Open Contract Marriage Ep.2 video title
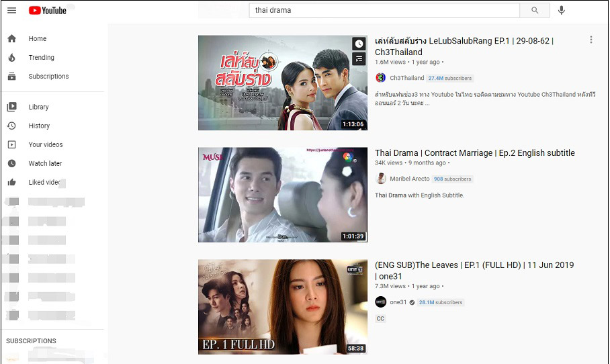610x364 pixels. click(474, 153)
